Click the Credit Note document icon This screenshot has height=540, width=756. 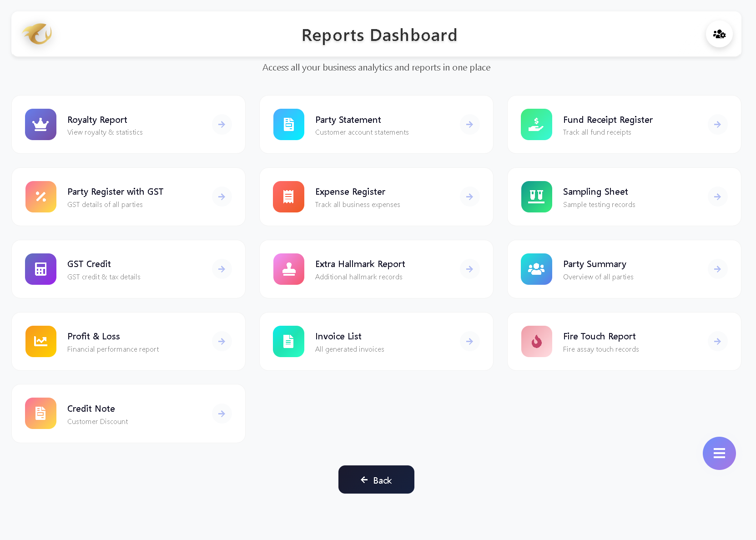[x=40, y=413]
